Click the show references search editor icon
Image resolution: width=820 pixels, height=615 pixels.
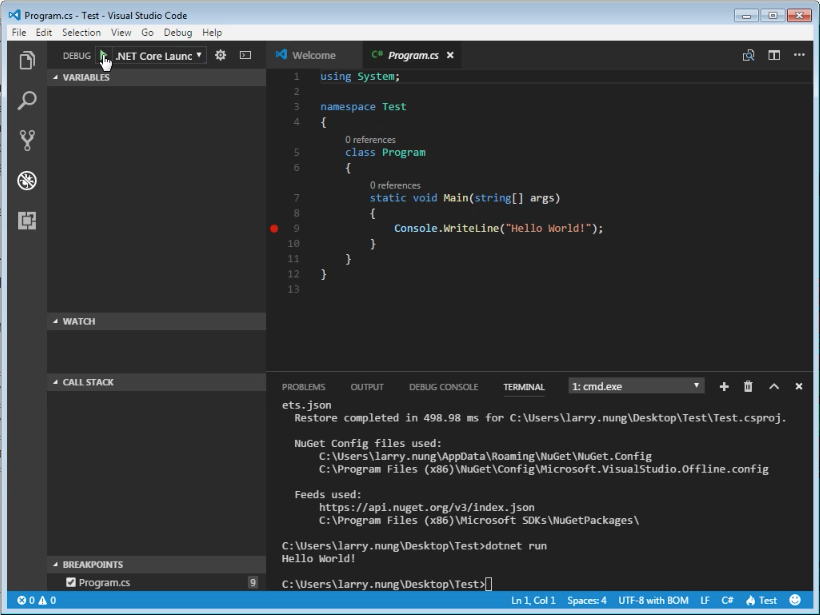click(748, 55)
